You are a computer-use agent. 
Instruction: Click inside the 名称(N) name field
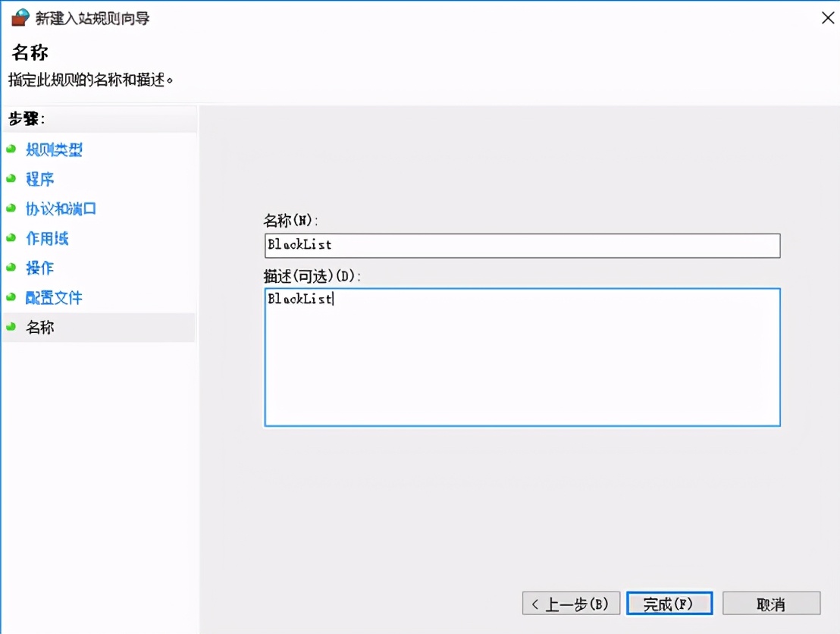tap(522, 244)
